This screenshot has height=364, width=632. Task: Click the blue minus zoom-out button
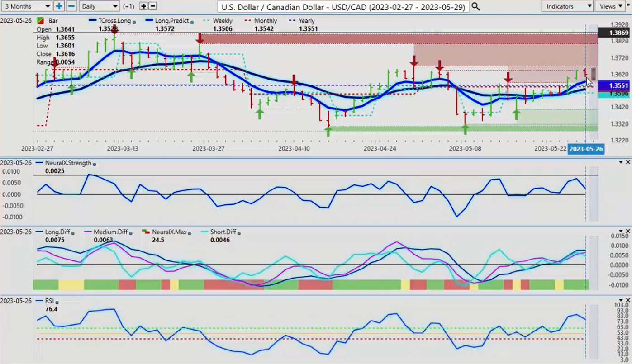(71, 6)
